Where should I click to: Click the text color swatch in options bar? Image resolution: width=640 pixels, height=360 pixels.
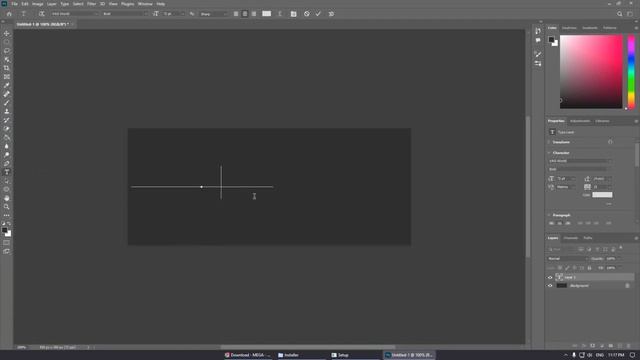click(x=267, y=14)
